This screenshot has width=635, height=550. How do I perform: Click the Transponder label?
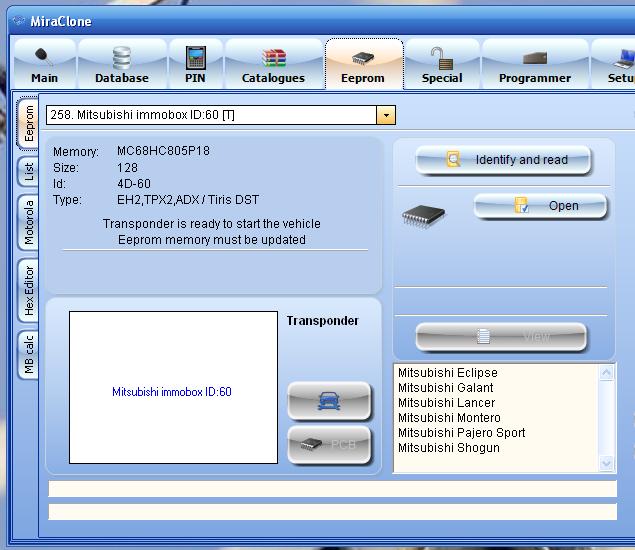[x=322, y=321]
